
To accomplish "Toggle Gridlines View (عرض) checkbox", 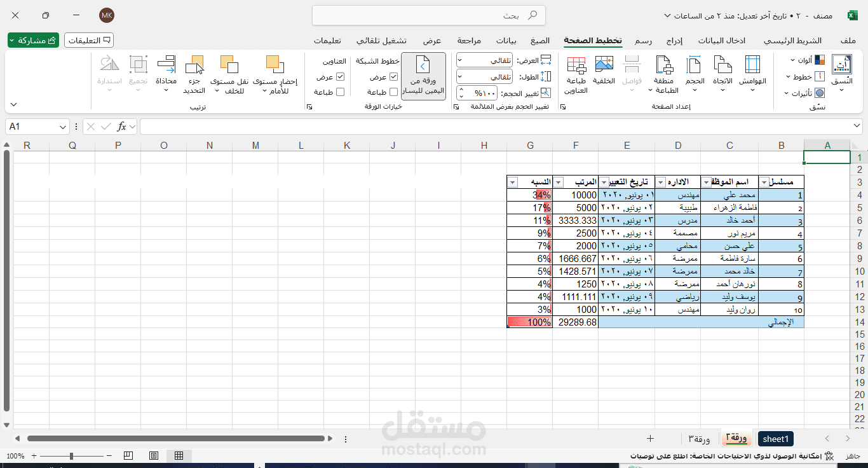I will point(393,77).
